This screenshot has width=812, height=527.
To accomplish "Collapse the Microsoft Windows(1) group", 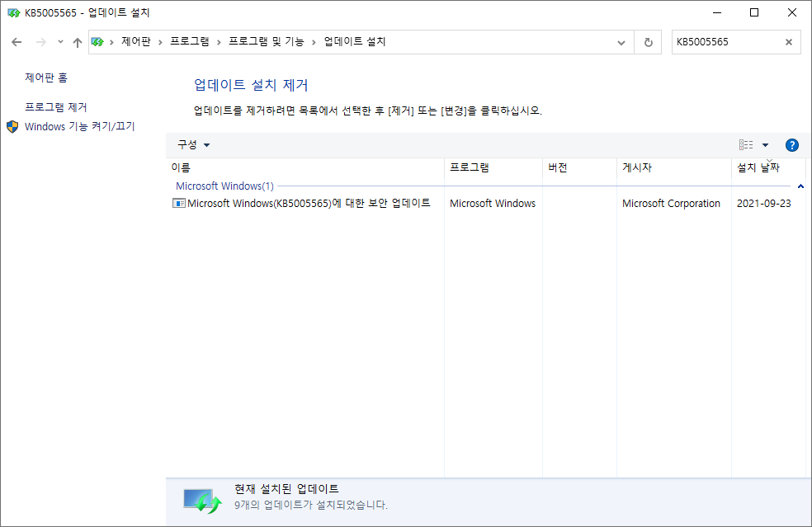I will click(x=800, y=186).
